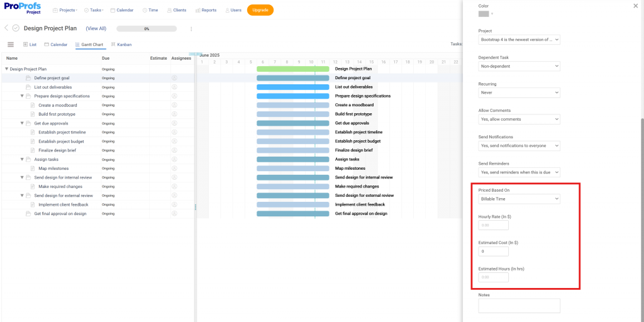Click assignee icon for List out deliverables
This screenshot has height=322, width=644.
click(174, 87)
